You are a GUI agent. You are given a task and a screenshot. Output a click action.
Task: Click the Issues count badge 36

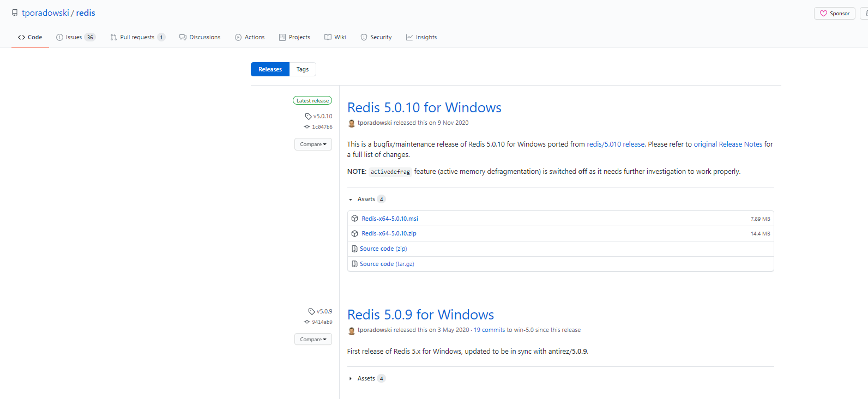coord(90,37)
